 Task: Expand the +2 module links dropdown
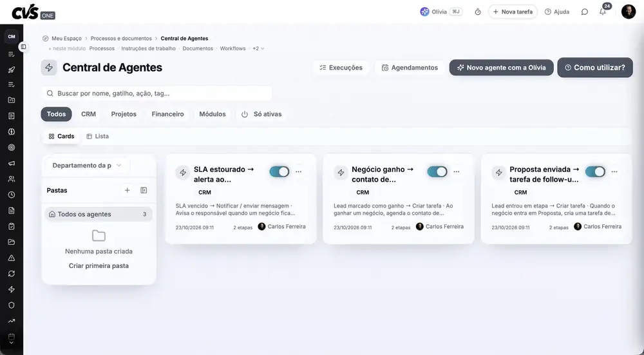tap(258, 48)
